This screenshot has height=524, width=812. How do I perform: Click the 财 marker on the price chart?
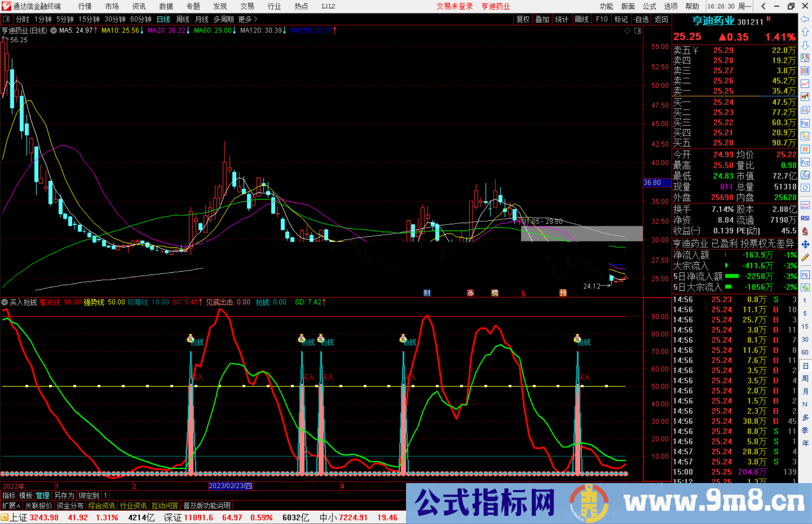tap(427, 293)
